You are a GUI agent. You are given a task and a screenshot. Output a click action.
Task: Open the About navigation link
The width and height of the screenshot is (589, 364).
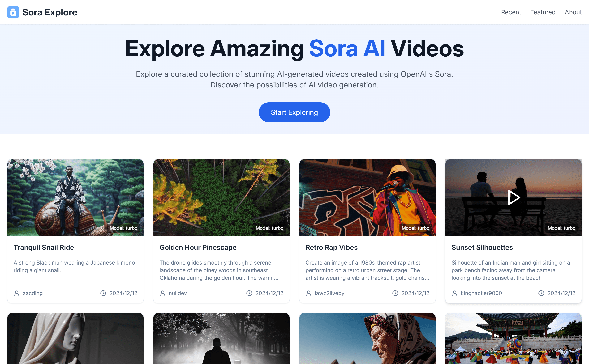573,12
